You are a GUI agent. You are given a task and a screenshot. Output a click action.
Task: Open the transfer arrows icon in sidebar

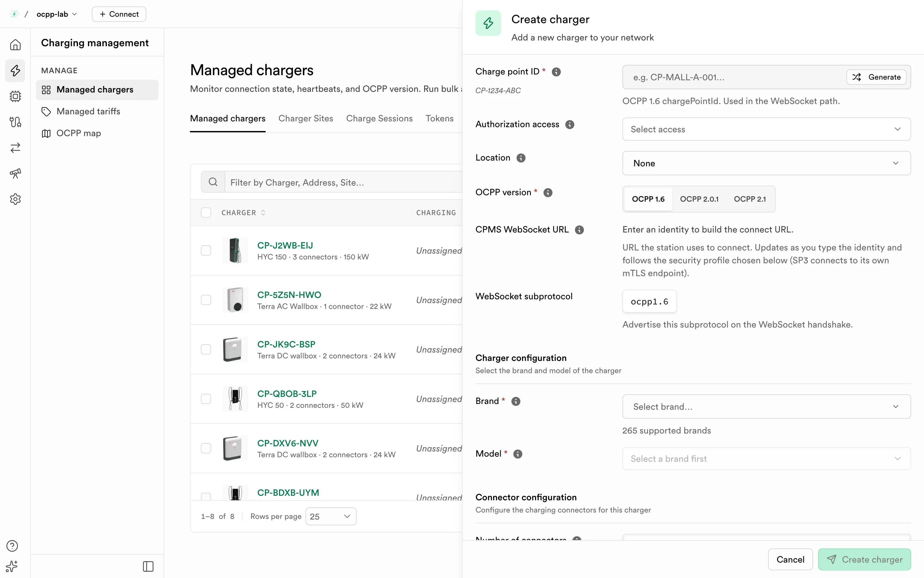click(x=15, y=148)
